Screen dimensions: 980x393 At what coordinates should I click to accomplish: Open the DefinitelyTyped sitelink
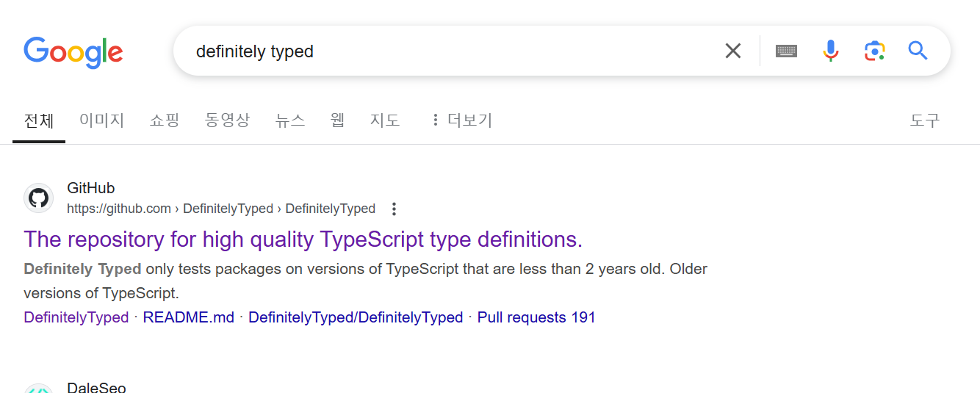coord(76,317)
